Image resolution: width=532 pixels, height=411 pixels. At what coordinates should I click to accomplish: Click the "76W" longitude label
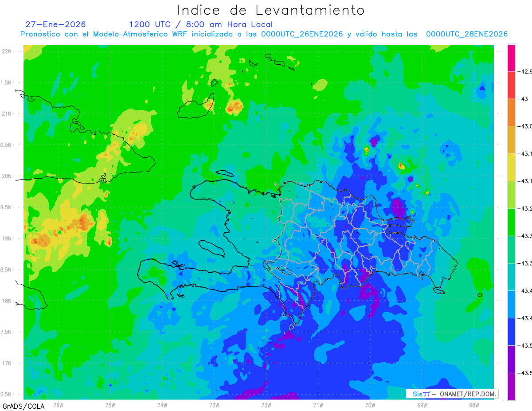[58, 405]
